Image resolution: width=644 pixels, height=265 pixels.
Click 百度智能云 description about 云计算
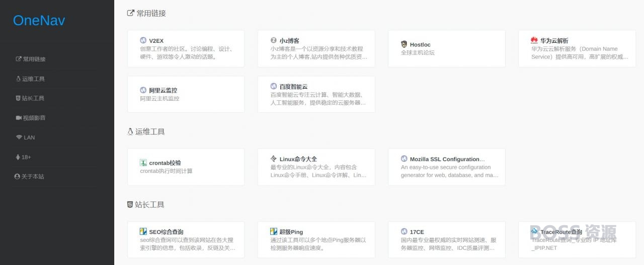click(x=318, y=99)
